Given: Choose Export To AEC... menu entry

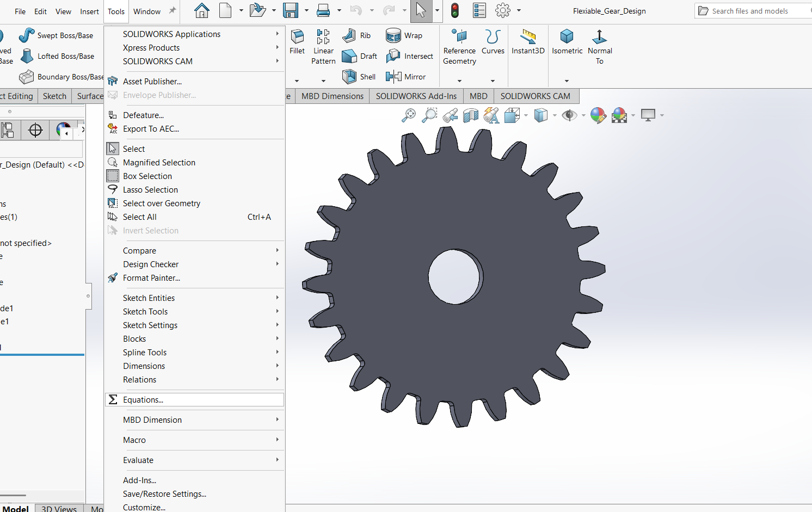Looking at the screenshot, I should click(x=195, y=128).
